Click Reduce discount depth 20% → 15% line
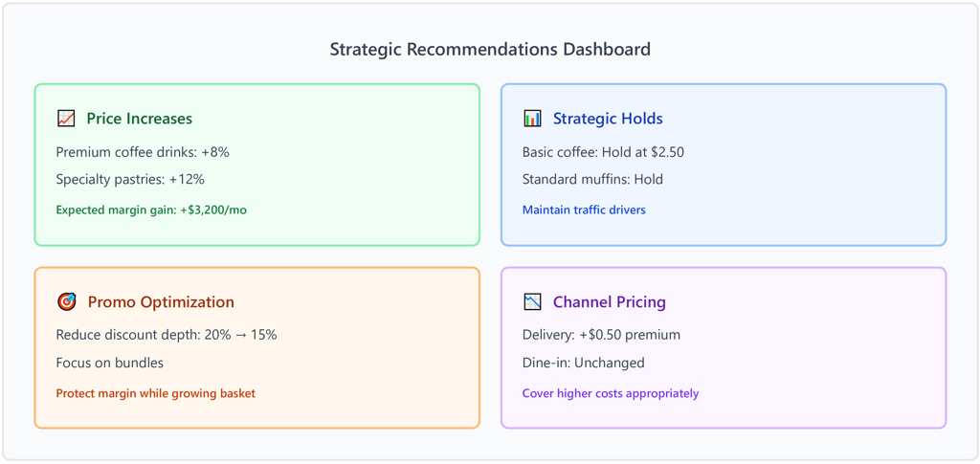Image resolution: width=980 pixels, height=464 pixels. pyautogui.click(x=167, y=335)
